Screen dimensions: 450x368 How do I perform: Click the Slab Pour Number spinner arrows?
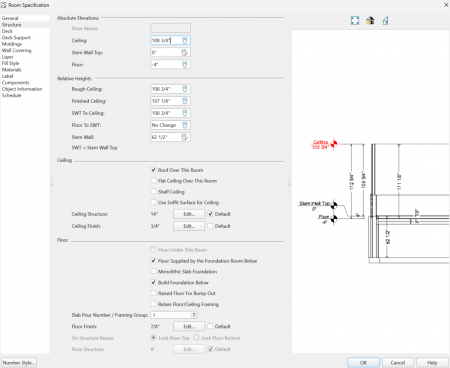194,315
